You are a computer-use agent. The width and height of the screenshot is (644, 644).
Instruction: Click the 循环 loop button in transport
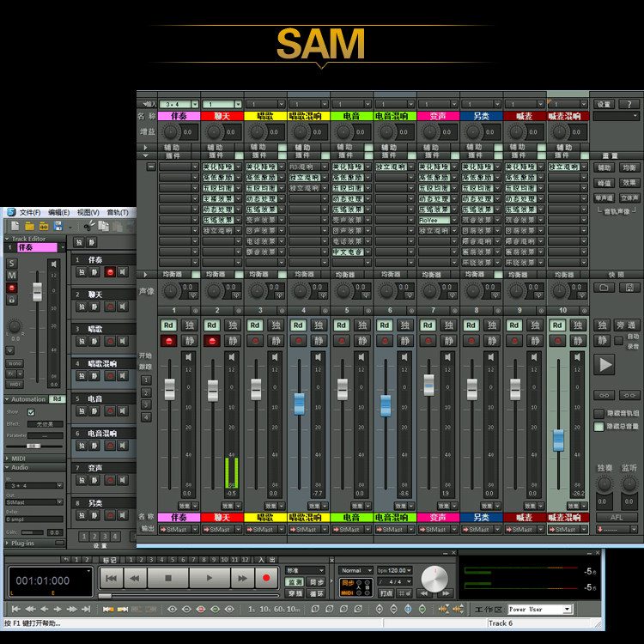point(316,593)
